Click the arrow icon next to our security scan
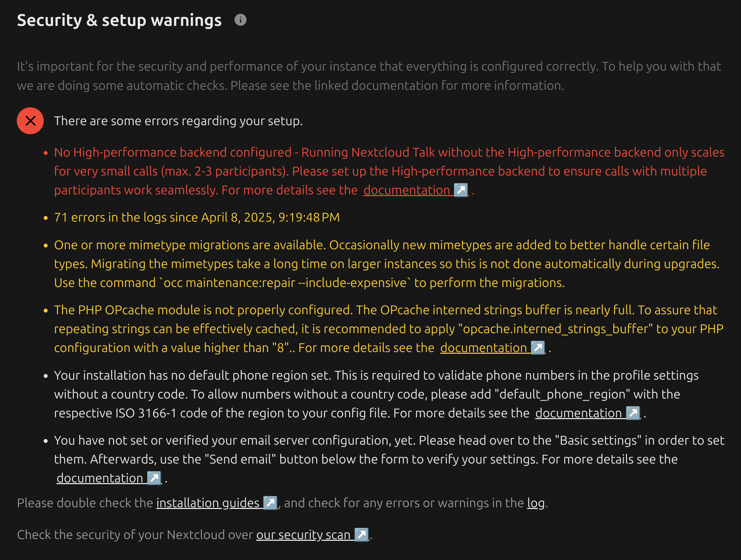This screenshot has width=741, height=560. click(361, 535)
